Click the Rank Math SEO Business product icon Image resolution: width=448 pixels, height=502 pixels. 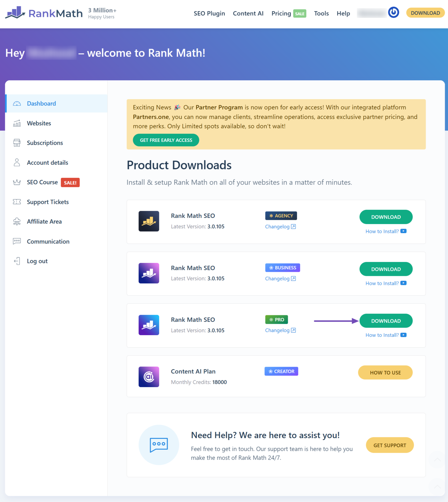149,273
